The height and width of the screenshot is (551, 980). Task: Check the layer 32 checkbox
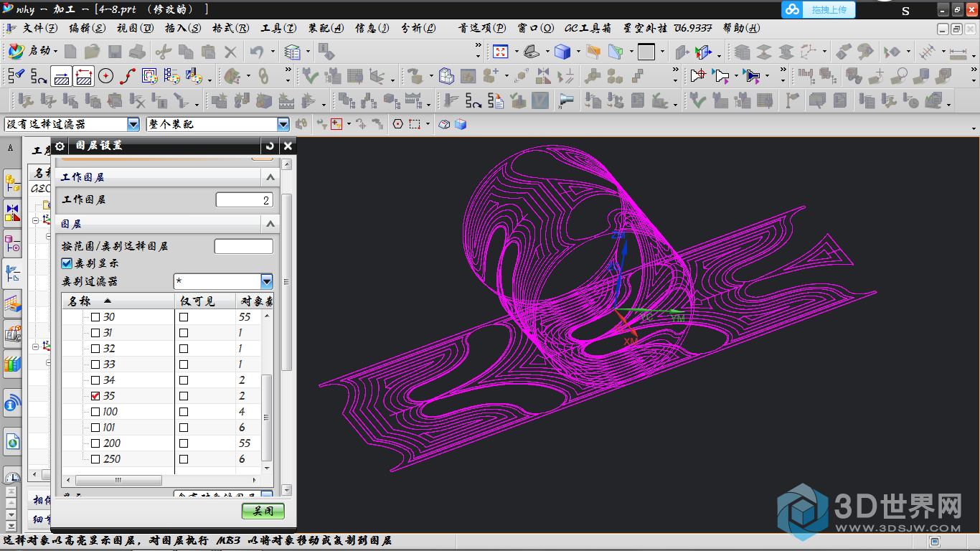click(x=95, y=349)
